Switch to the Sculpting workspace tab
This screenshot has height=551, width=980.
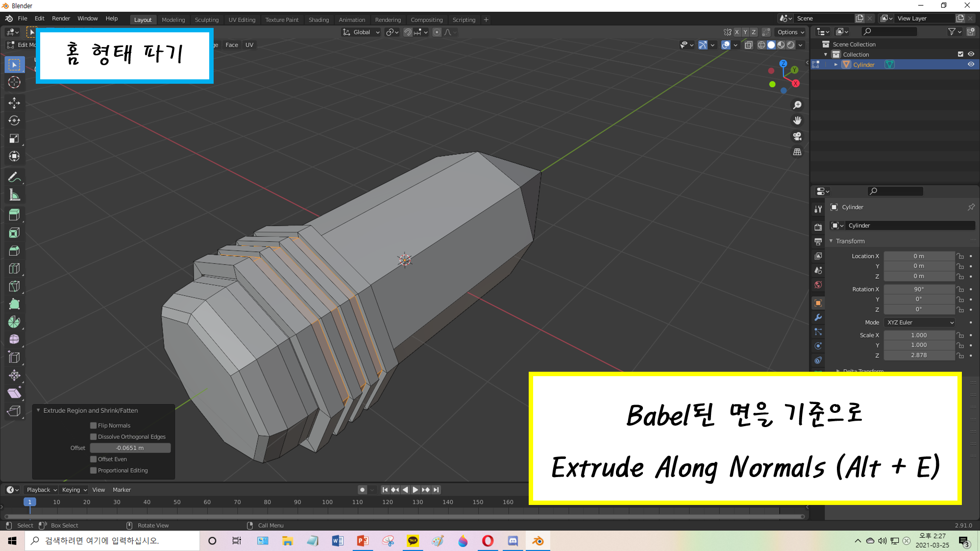point(206,20)
